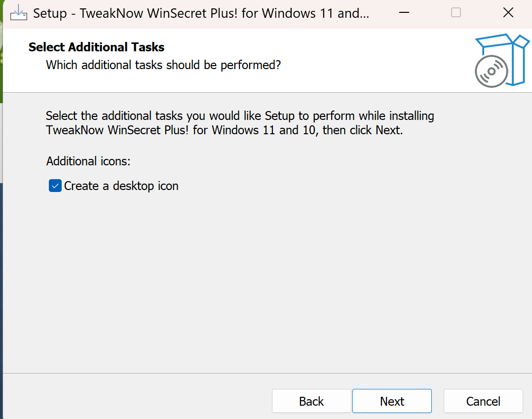
Task: Click the 'Additional icons:' group label
Action: [88, 161]
